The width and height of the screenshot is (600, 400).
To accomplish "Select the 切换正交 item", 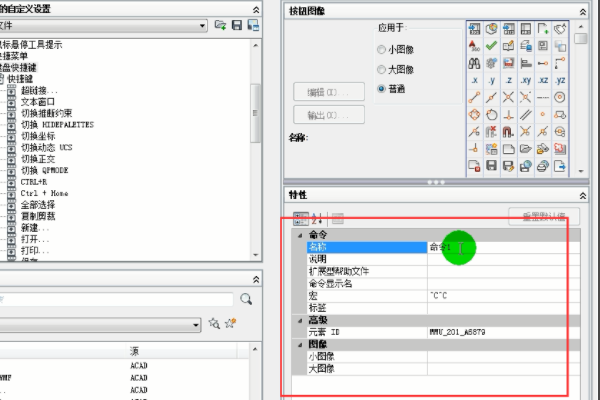I will (x=38, y=159).
